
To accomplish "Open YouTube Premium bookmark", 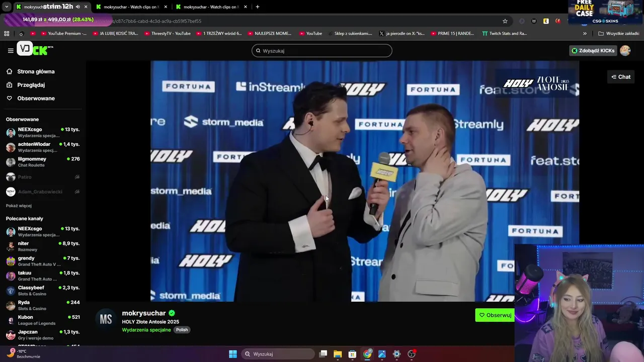I will pyautogui.click(x=63, y=34).
